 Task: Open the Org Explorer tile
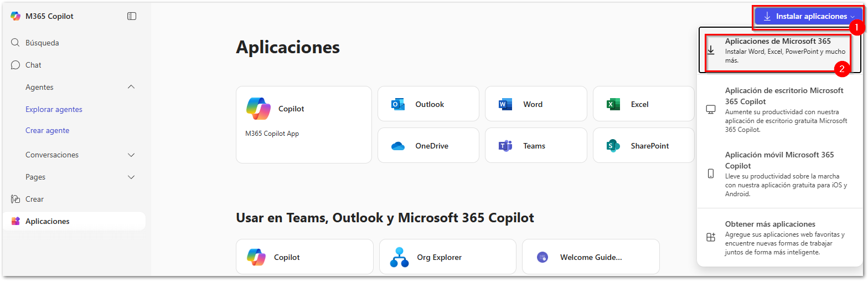[x=447, y=257]
